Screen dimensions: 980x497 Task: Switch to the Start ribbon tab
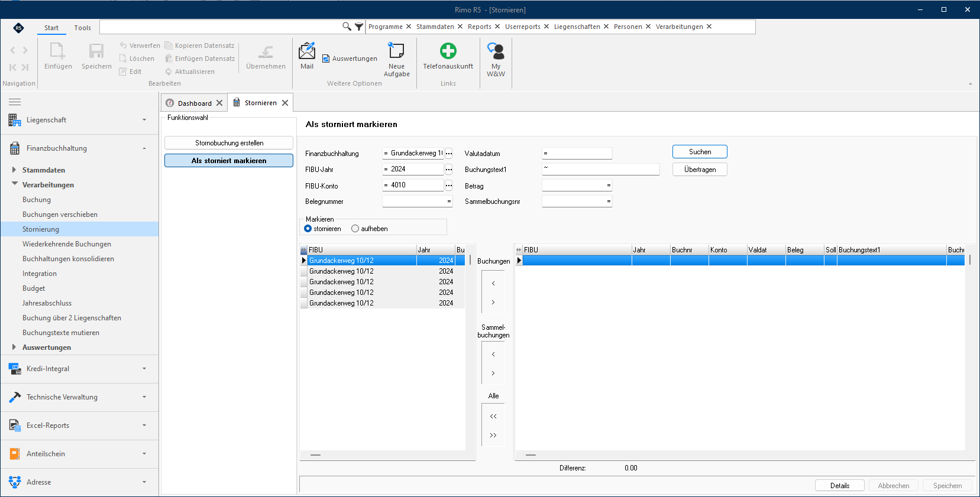pyautogui.click(x=51, y=28)
